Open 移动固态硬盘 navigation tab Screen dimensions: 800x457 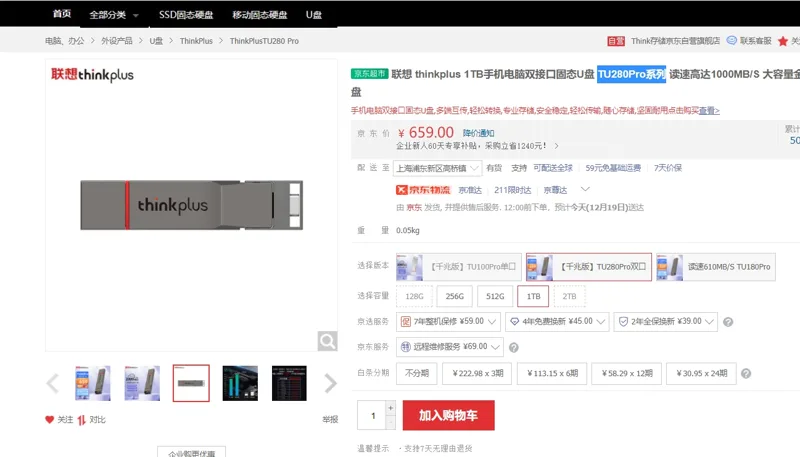point(260,15)
